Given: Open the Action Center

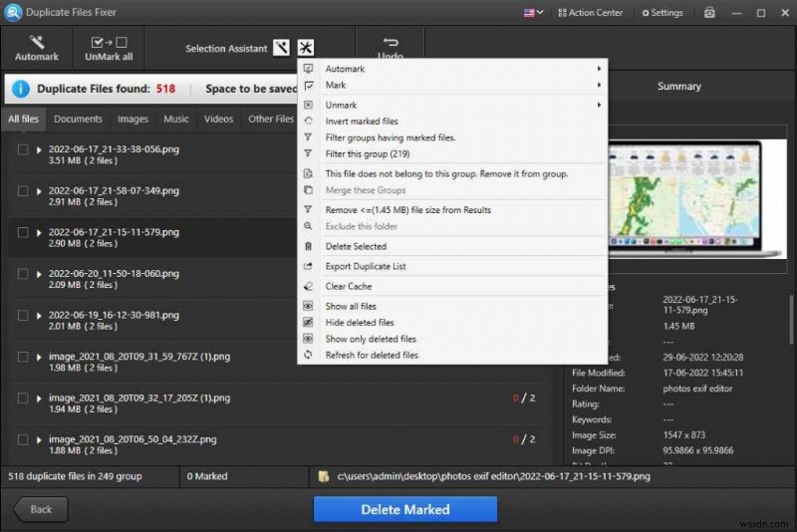Looking at the screenshot, I should [x=590, y=13].
